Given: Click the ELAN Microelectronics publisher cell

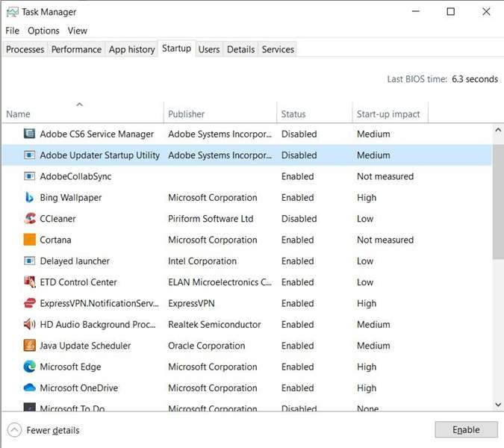Looking at the screenshot, I should pos(220,282).
